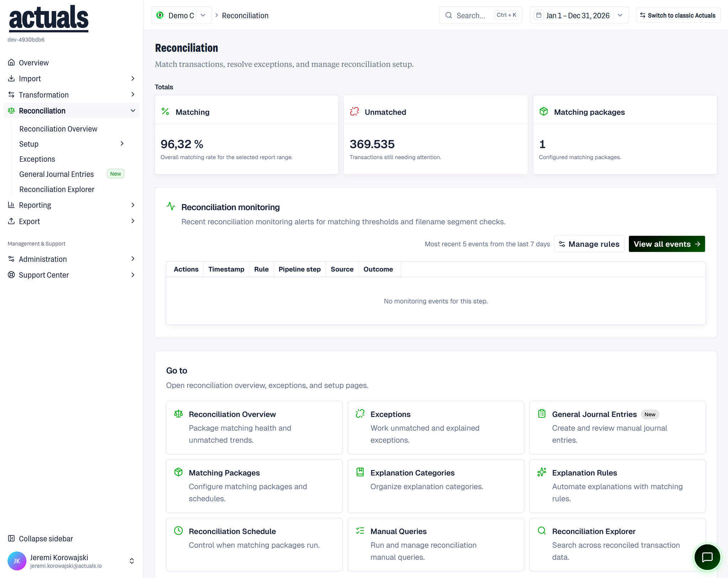Open Reconciliation Explorer in sidebar
728x578 pixels.
[57, 189]
